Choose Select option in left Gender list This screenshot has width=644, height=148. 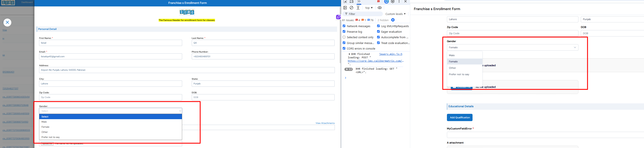pyautogui.click(x=110, y=117)
